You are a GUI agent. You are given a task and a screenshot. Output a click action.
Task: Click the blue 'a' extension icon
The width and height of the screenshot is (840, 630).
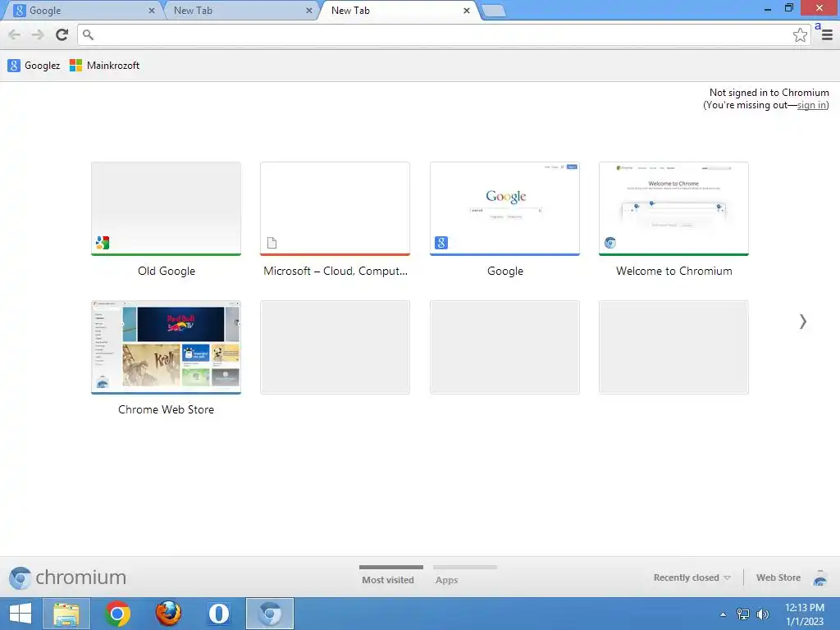[818, 25]
